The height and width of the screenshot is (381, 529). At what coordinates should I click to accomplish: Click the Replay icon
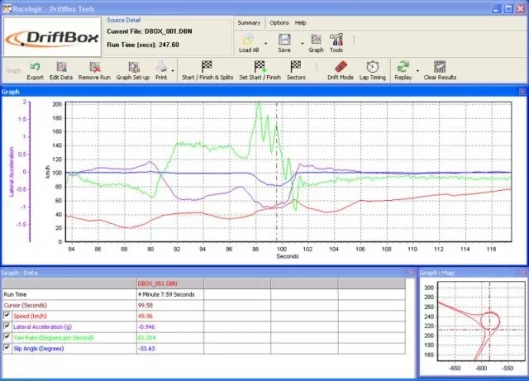pyautogui.click(x=403, y=67)
